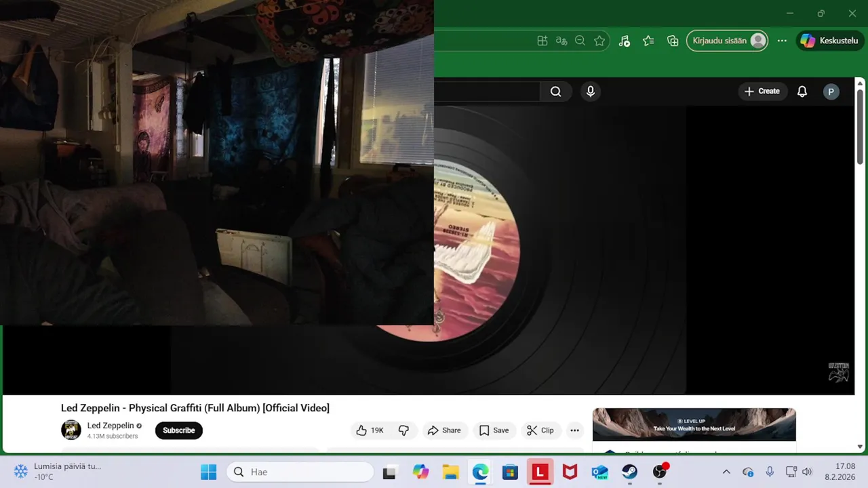Open Edge media control music icon
868x488 pixels.
click(x=625, y=41)
